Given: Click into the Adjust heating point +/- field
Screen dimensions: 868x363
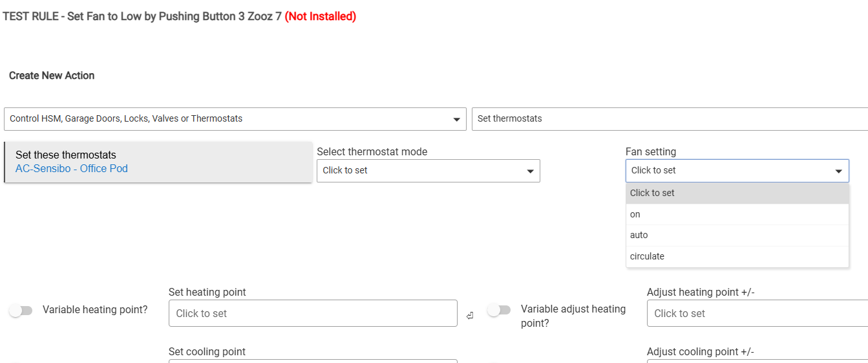Looking at the screenshot, I should (x=756, y=314).
